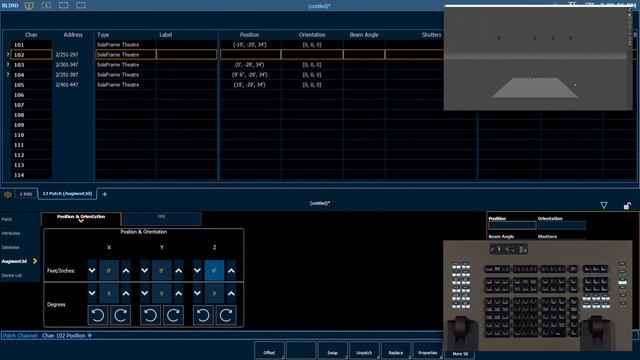
Task: Collapse the CIA with the triangle icon
Action: [604, 205]
